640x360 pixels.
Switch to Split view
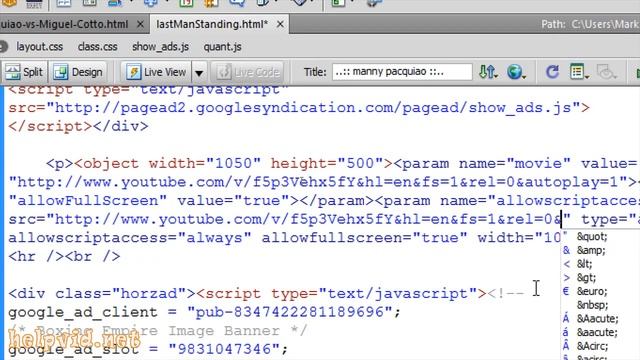(24, 72)
